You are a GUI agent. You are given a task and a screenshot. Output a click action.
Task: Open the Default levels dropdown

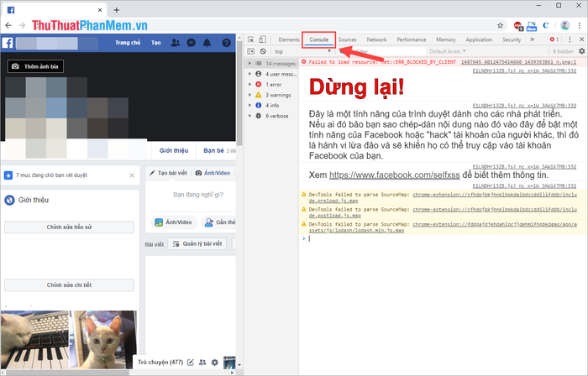tap(448, 51)
